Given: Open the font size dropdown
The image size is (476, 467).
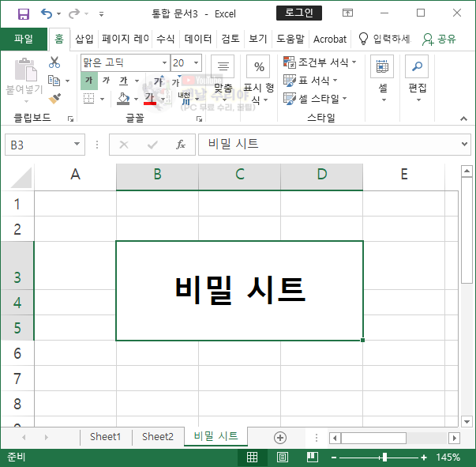Looking at the screenshot, I should pyautogui.click(x=197, y=63).
